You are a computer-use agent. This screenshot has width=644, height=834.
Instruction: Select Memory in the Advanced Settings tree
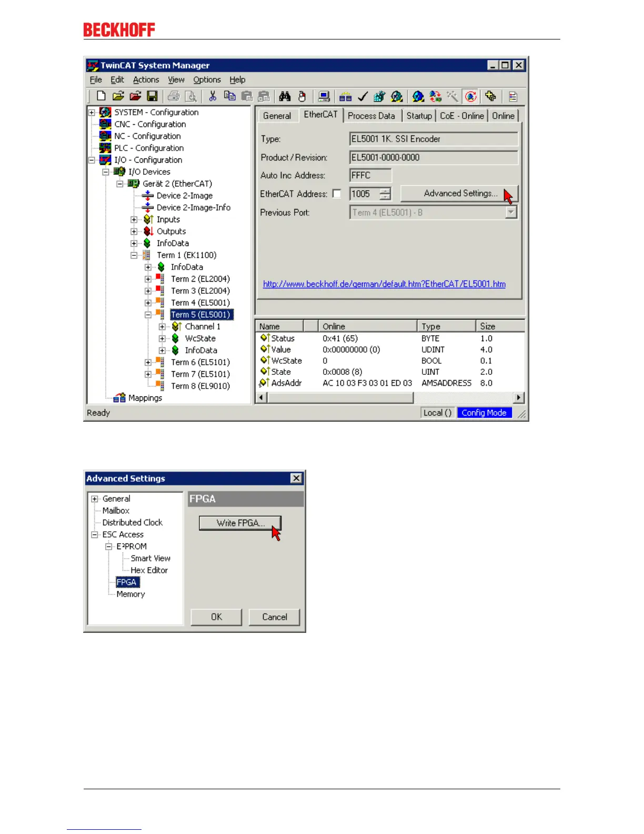tap(130, 594)
